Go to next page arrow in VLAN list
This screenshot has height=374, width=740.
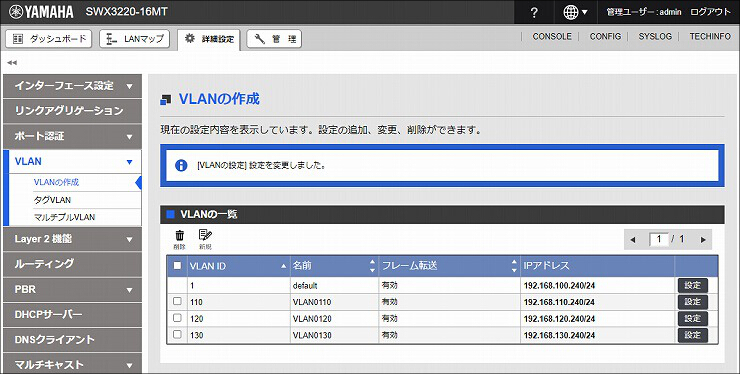coord(703,239)
